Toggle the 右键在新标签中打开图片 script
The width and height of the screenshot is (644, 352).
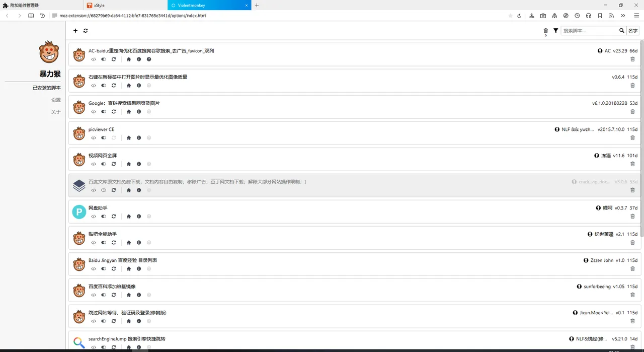(x=104, y=86)
